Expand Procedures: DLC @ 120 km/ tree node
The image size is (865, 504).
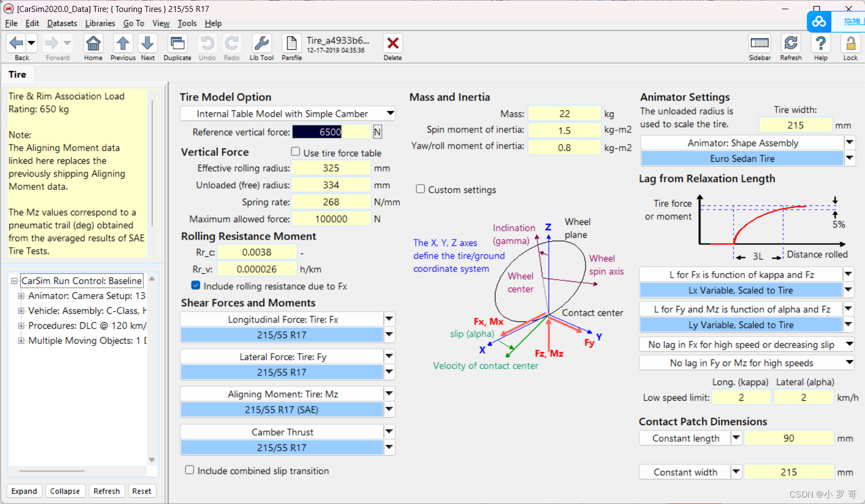pyautogui.click(x=21, y=326)
